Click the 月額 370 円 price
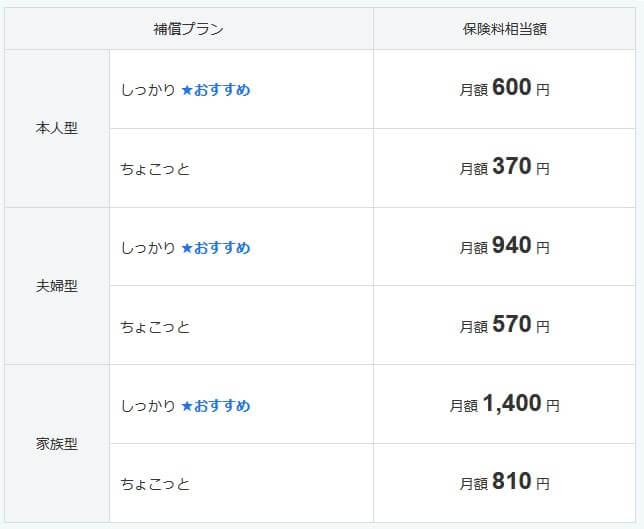Image resolution: width=644 pixels, height=529 pixels. pyautogui.click(x=505, y=168)
